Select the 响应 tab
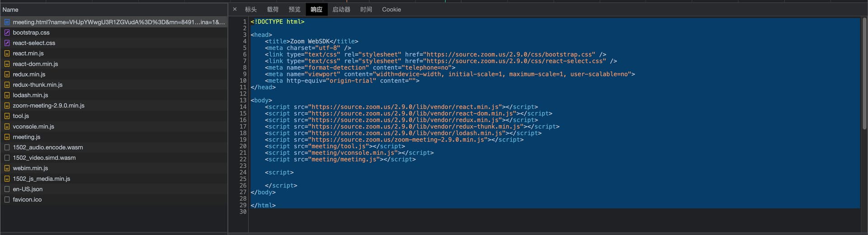 coord(316,9)
